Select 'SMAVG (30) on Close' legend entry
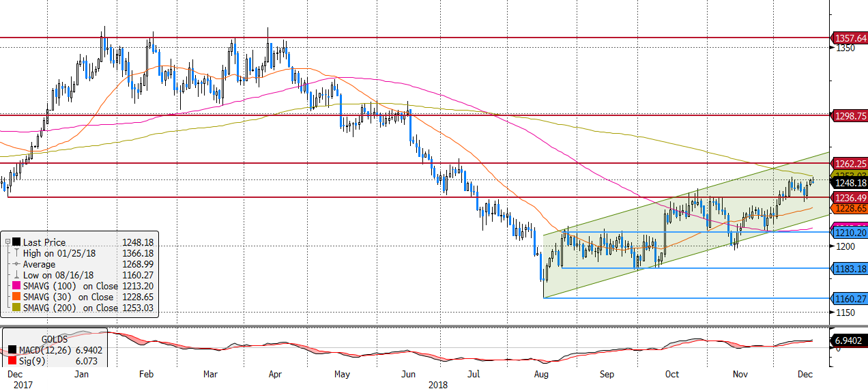 point(68,297)
